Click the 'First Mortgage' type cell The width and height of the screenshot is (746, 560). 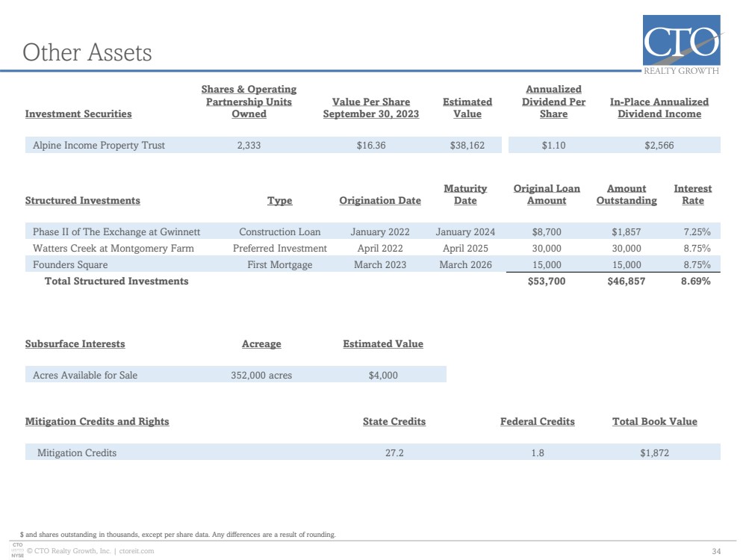tap(280, 264)
